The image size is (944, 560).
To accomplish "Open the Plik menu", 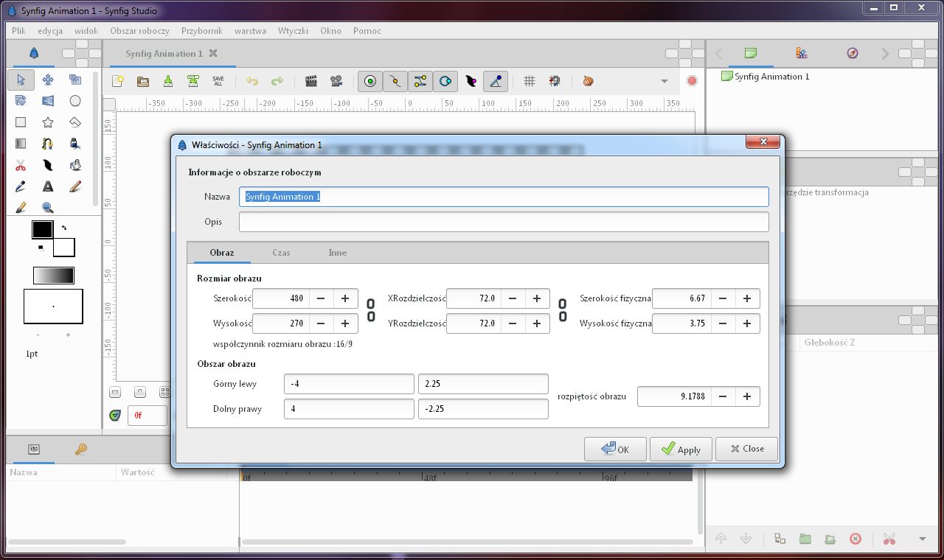I will 18,31.
